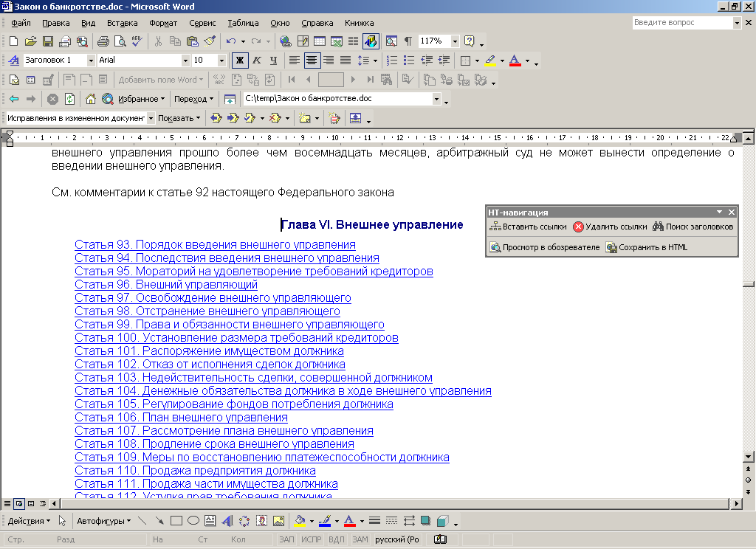Select the Line drawing tool

tap(142, 520)
